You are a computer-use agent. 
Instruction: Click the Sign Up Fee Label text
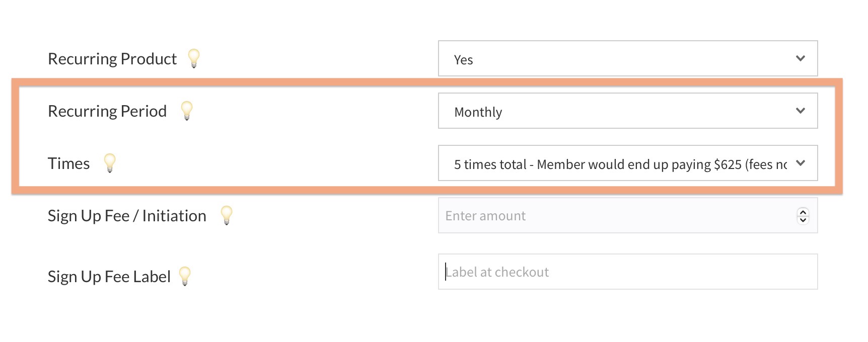[x=109, y=277]
